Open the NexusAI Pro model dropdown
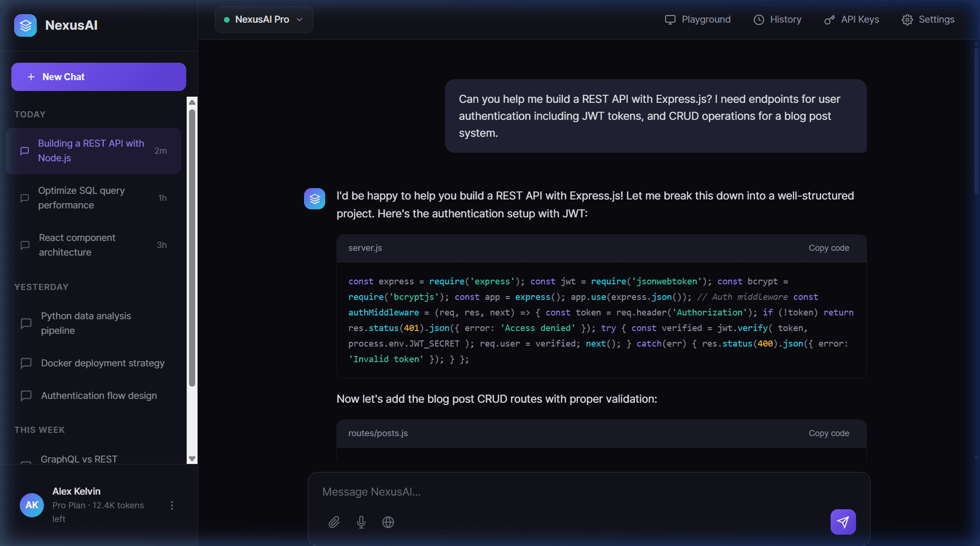 click(264, 19)
